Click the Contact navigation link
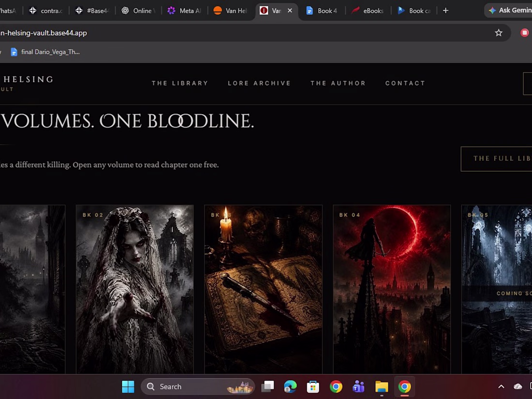The image size is (532, 399). (x=405, y=83)
